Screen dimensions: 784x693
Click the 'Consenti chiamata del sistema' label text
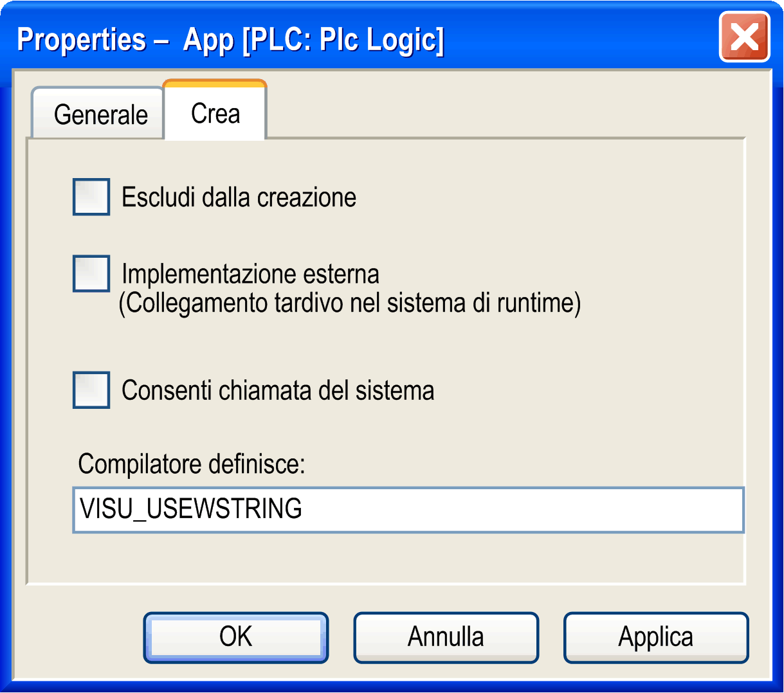pyautogui.click(x=278, y=390)
